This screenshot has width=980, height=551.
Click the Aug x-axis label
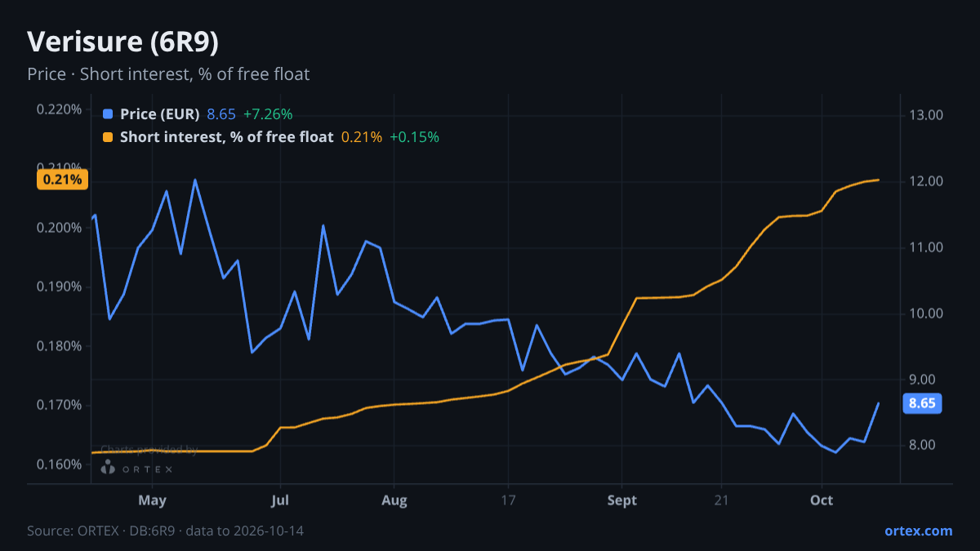pyautogui.click(x=394, y=500)
